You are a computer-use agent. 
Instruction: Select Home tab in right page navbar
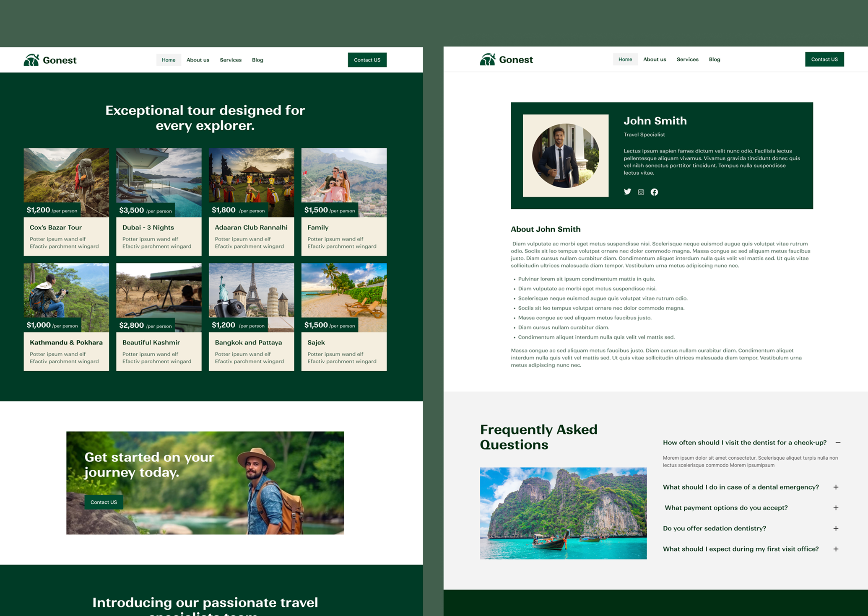pos(625,60)
